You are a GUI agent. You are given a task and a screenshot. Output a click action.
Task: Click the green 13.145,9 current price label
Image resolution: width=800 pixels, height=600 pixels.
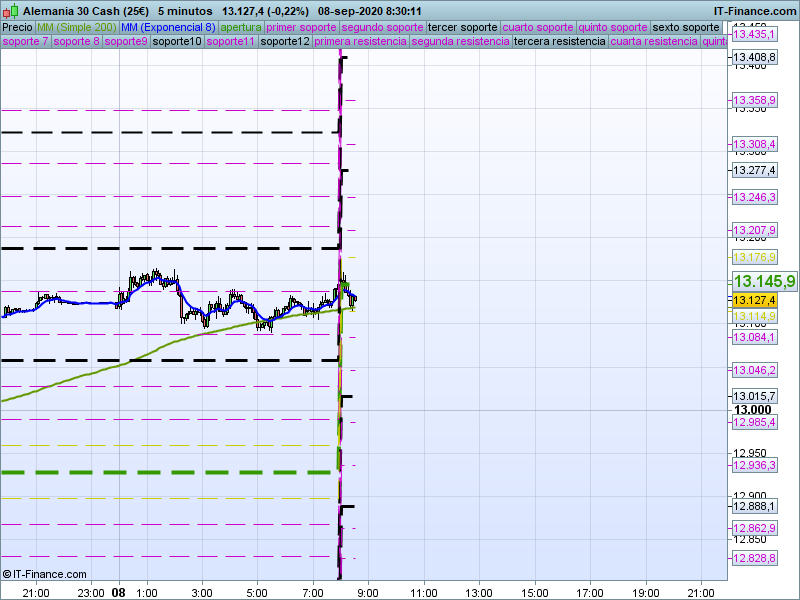pyautogui.click(x=764, y=281)
